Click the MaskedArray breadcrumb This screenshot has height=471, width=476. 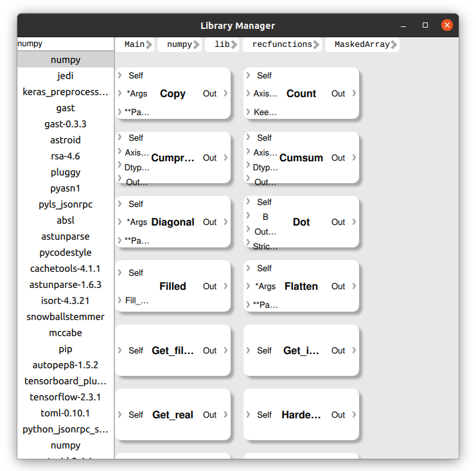click(x=362, y=44)
